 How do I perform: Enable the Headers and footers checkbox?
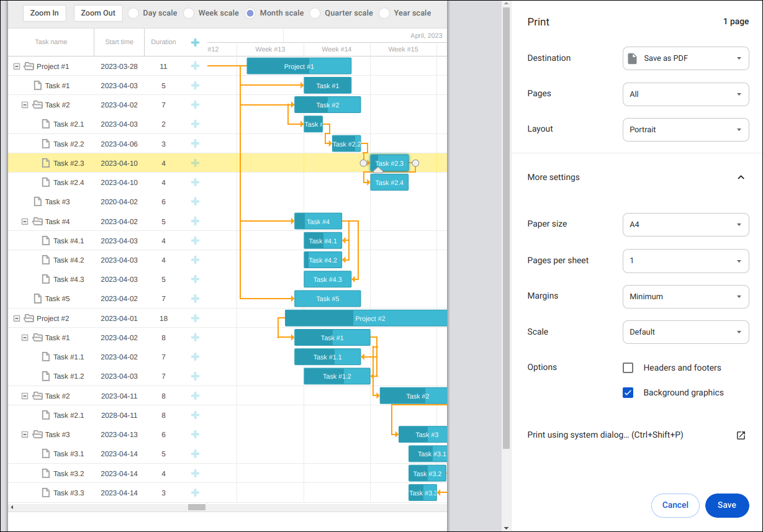point(628,367)
